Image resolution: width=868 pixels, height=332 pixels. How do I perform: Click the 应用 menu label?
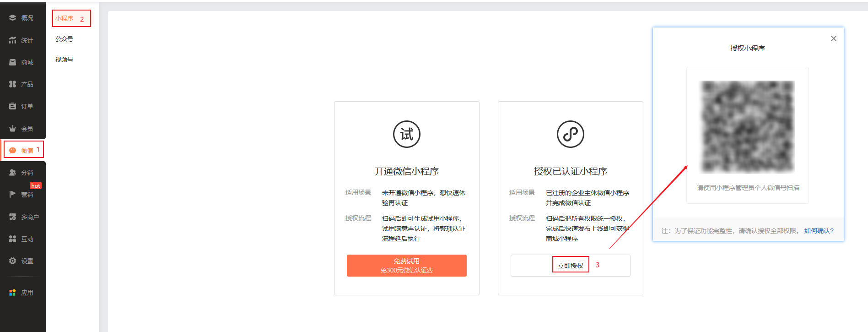[27, 293]
